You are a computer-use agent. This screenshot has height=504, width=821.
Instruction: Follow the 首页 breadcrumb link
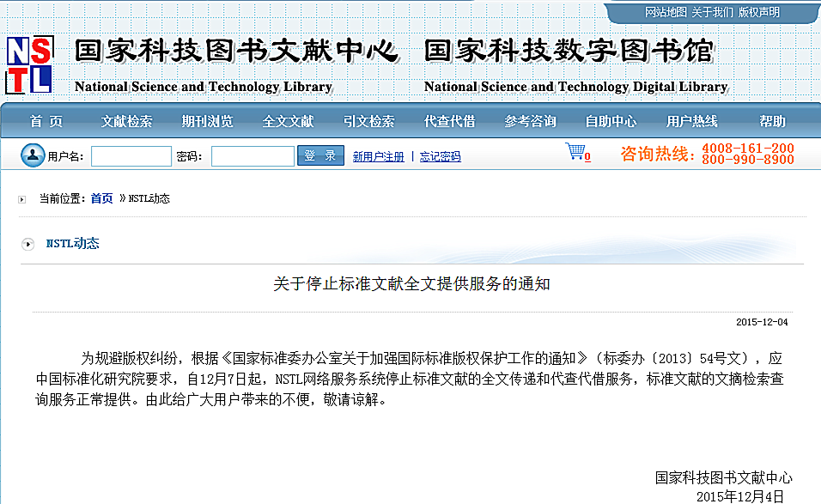point(101,198)
